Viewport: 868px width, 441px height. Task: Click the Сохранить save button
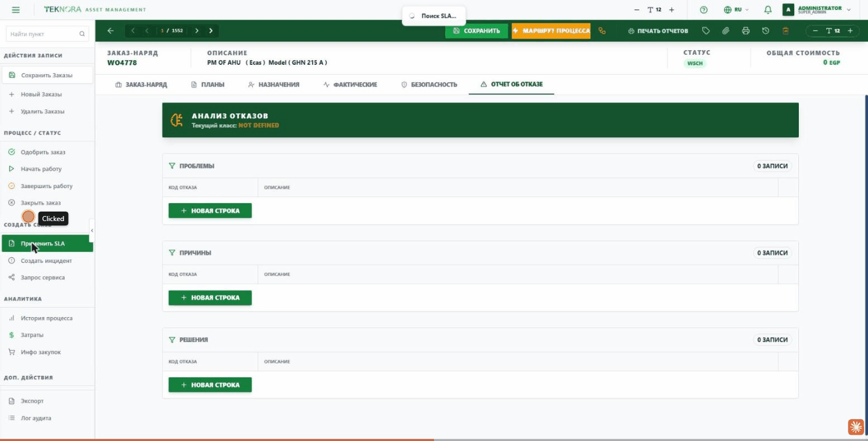pos(476,31)
